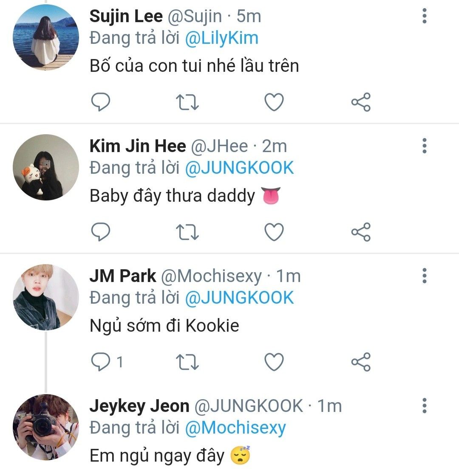Like JM Park's tweet
Screen dimensions: 459x476
coord(274,362)
